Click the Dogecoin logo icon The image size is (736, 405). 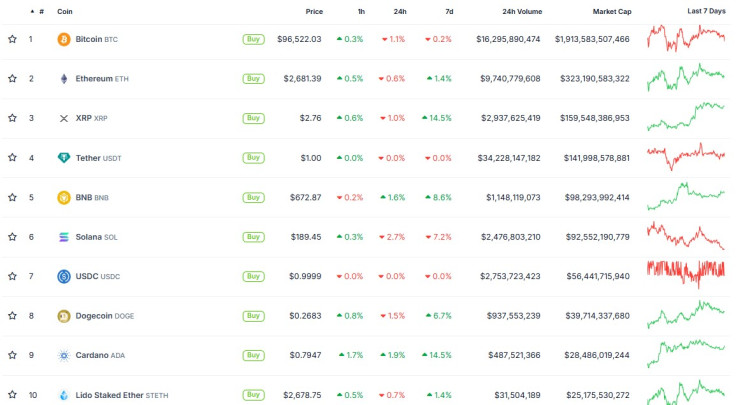tap(64, 316)
